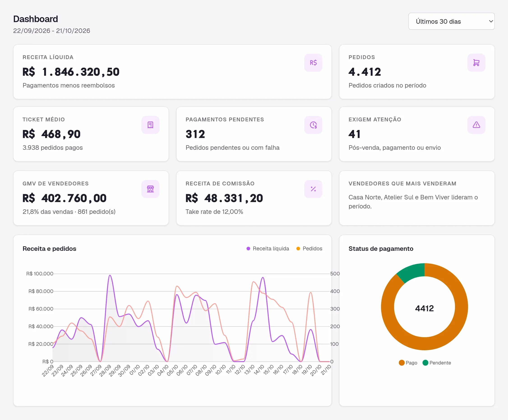Click the R$ icon in Receita Líquida card
Viewport: 508px width, 420px height.
point(313,63)
